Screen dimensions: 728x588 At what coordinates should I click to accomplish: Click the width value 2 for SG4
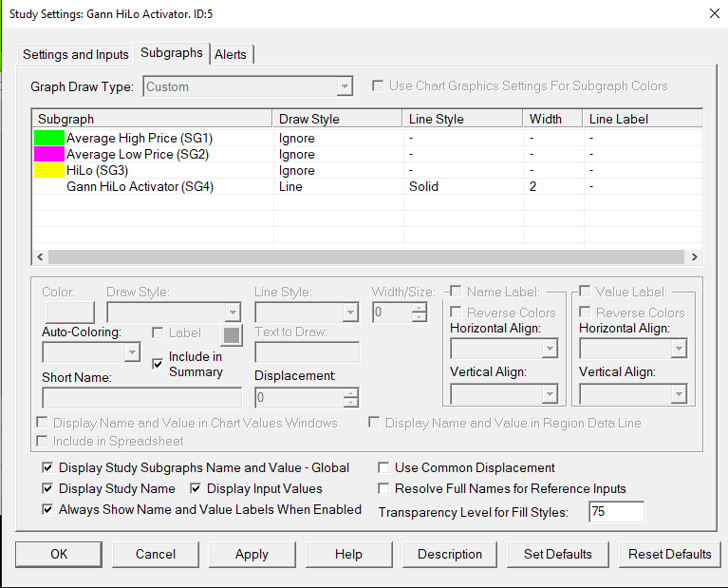[x=532, y=186]
